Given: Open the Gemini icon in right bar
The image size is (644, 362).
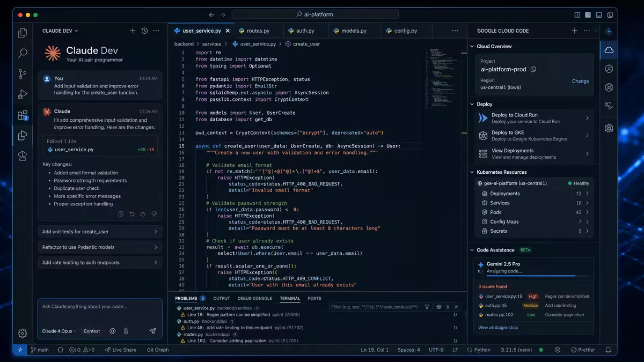Looking at the screenshot, I should click(x=609, y=31).
